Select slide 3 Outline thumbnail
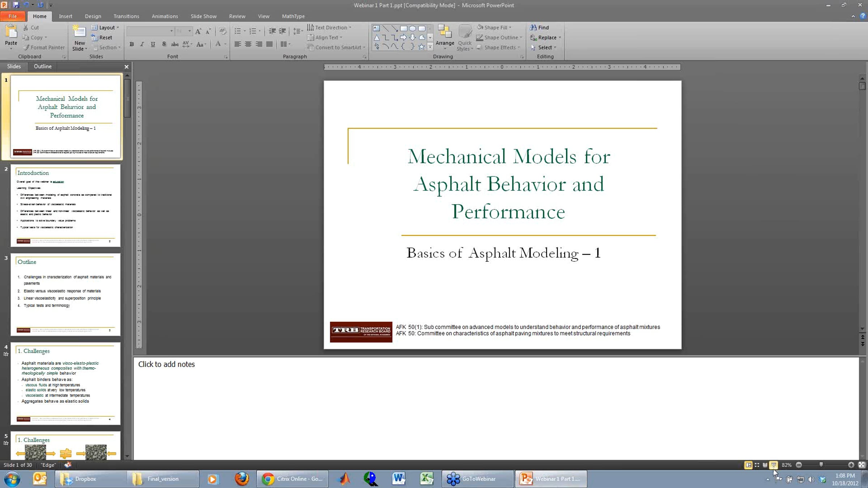This screenshot has width=868, height=488. 65,294
